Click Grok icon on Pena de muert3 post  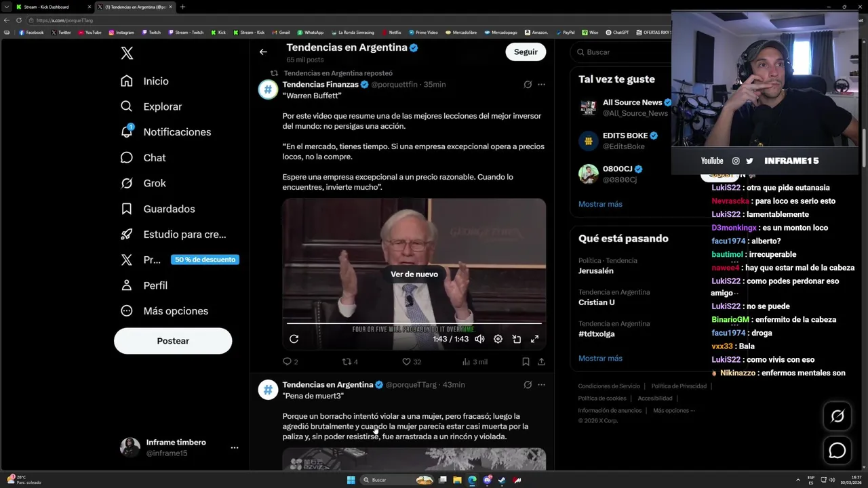click(528, 385)
